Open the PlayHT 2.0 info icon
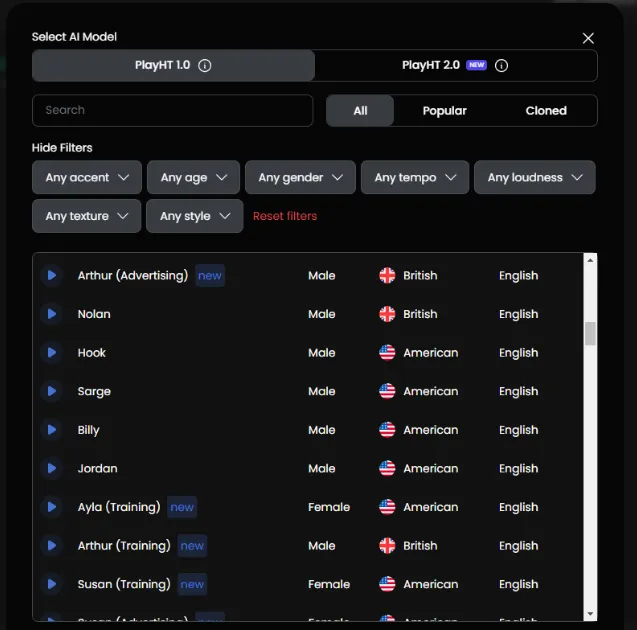 tap(501, 65)
